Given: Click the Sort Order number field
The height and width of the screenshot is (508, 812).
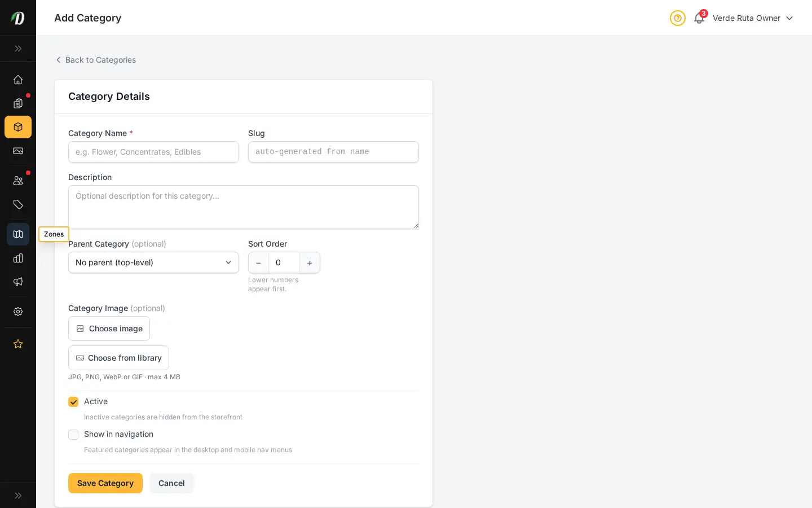Looking at the screenshot, I should [x=284, y=262].
